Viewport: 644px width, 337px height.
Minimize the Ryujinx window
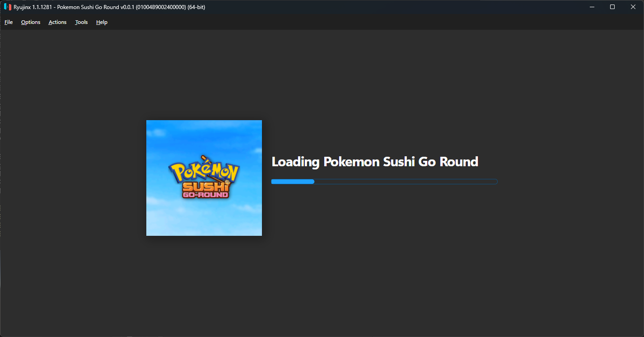click(x=592, y=7)
